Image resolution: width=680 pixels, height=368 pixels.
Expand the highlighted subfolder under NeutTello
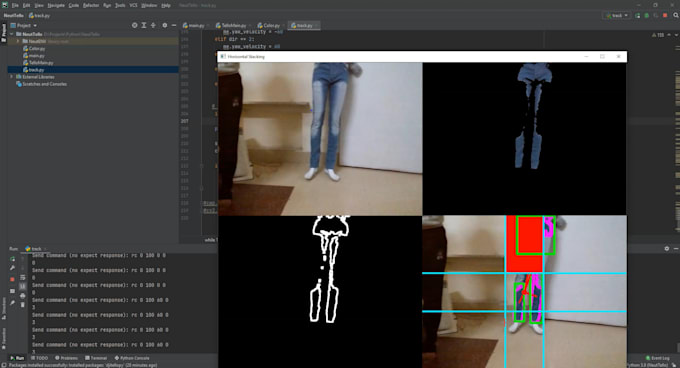point(18,41)
